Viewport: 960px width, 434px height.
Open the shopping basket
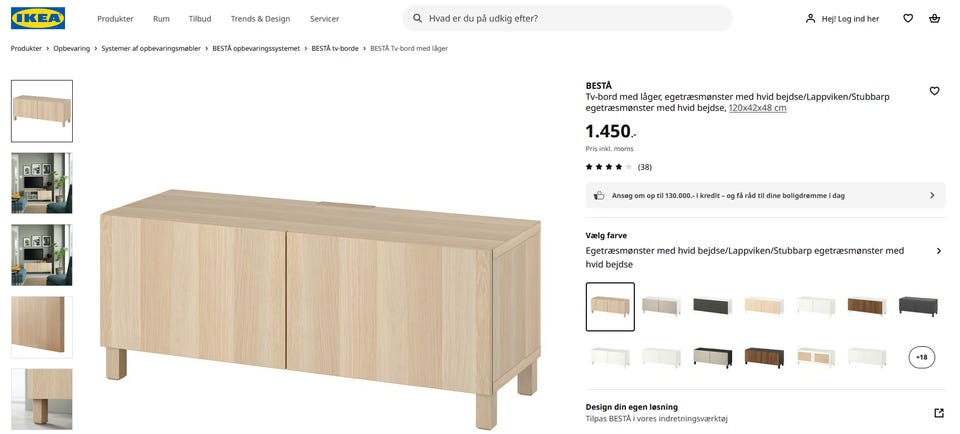pos(934,18)
